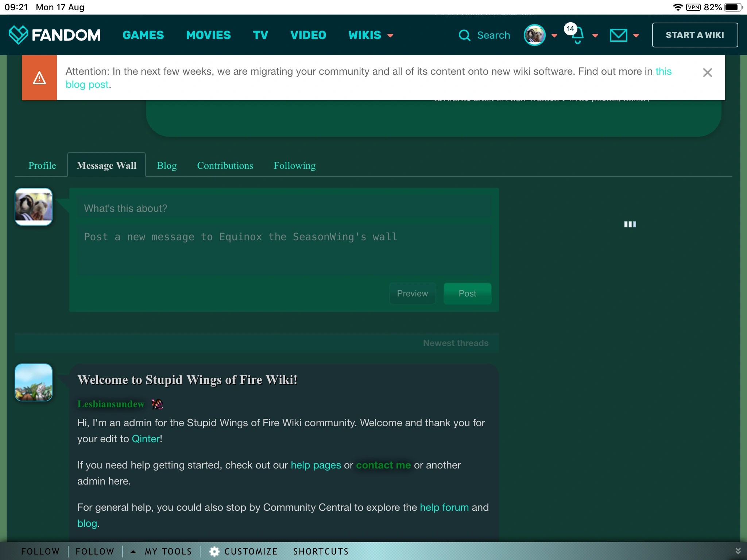Click the Post button
747x560 pixels.
pyautogui.click(x=467, y=293)
